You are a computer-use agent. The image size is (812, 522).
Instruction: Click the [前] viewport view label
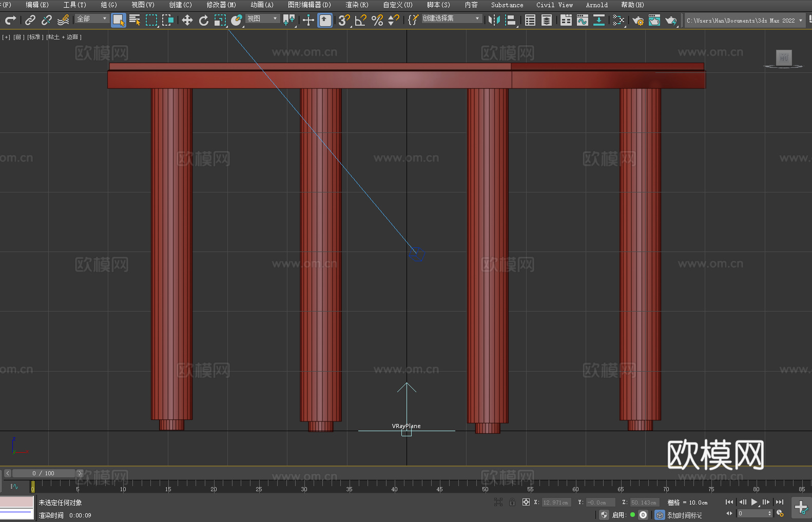click(x=19, y=37)
